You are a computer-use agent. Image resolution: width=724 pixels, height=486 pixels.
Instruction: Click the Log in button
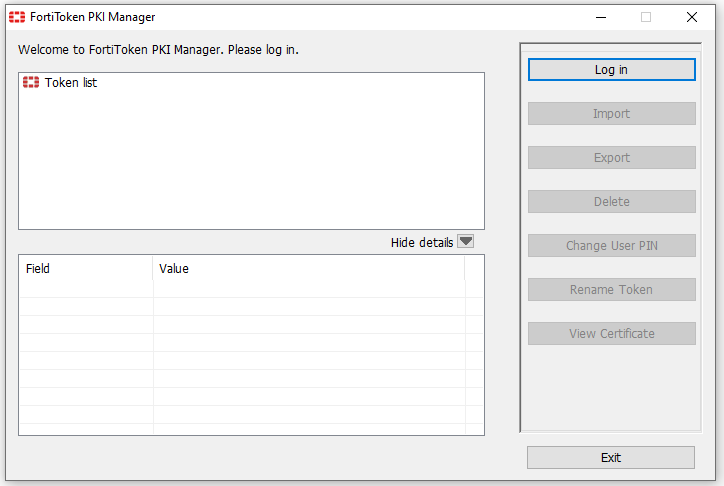(611, 70)
